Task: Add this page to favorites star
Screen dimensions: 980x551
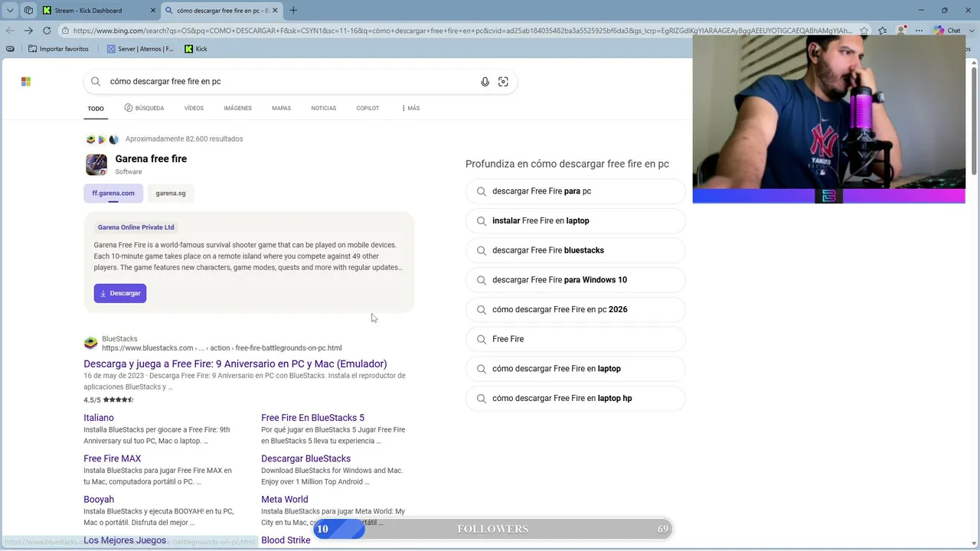Action: point(864,31)
